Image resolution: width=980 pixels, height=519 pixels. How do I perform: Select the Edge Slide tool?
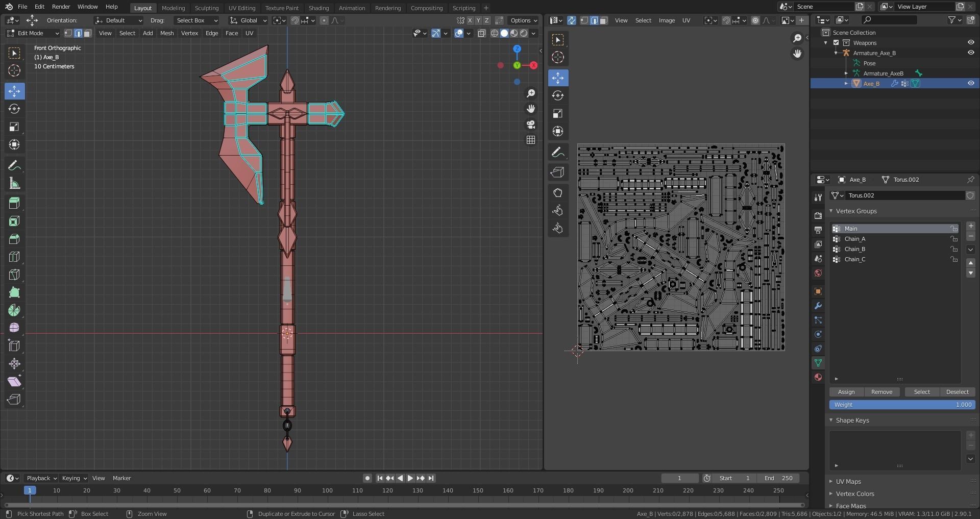[14, 346]
